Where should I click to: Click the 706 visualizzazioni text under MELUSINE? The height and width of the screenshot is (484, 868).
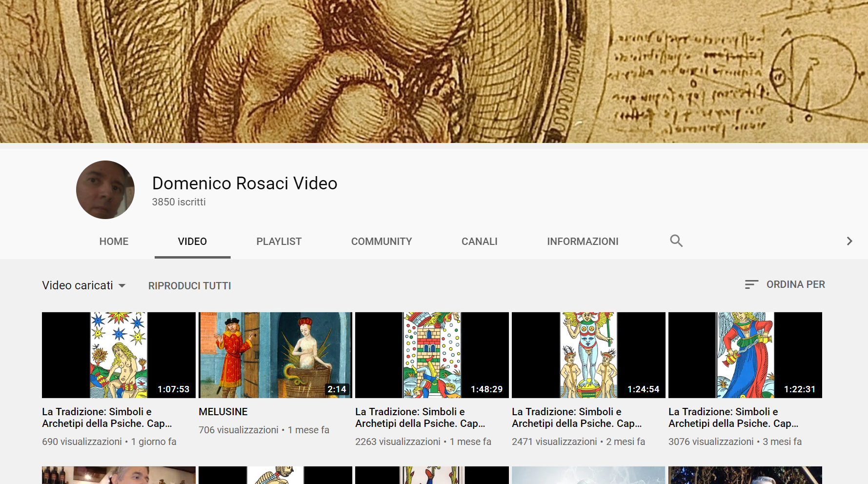point(239,430)
